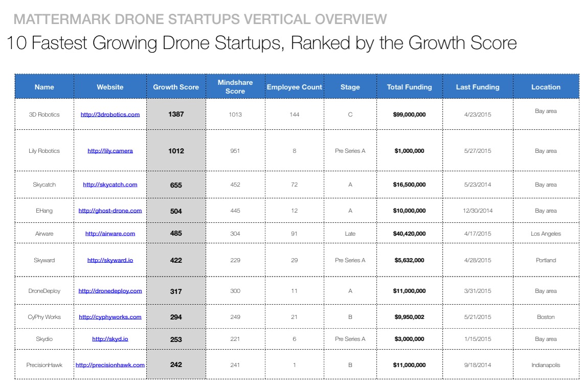Click the PrecisionHawk name cell
588x389 pixels.
[44, 365]
